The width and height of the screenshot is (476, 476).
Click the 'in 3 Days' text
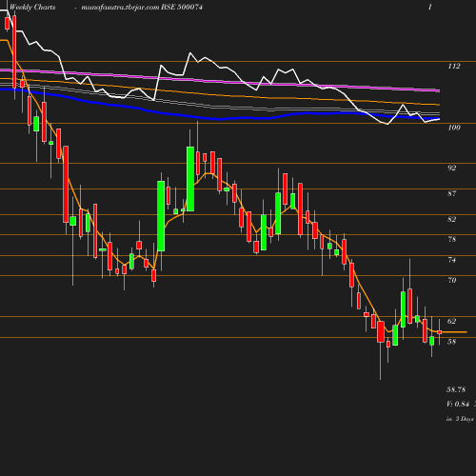[460, 419]
